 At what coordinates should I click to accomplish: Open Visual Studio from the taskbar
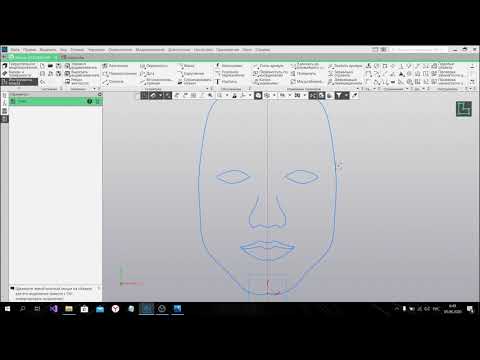click(53, 309)
